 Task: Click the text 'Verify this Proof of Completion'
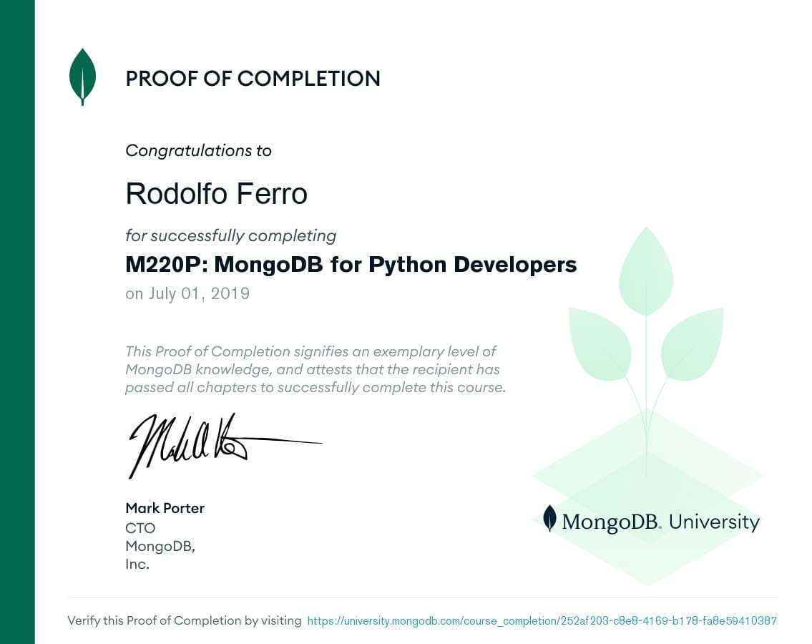tap(185, 621)
